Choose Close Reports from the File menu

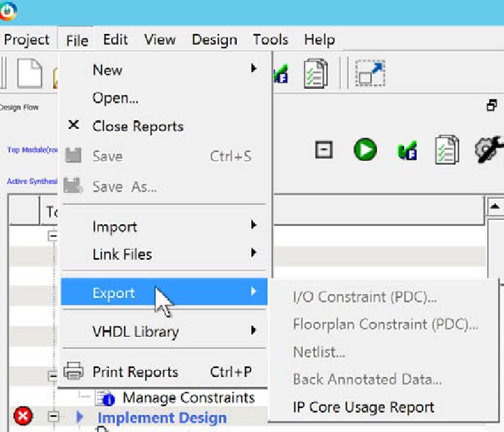pyautogui.click(x=138, y=126)
